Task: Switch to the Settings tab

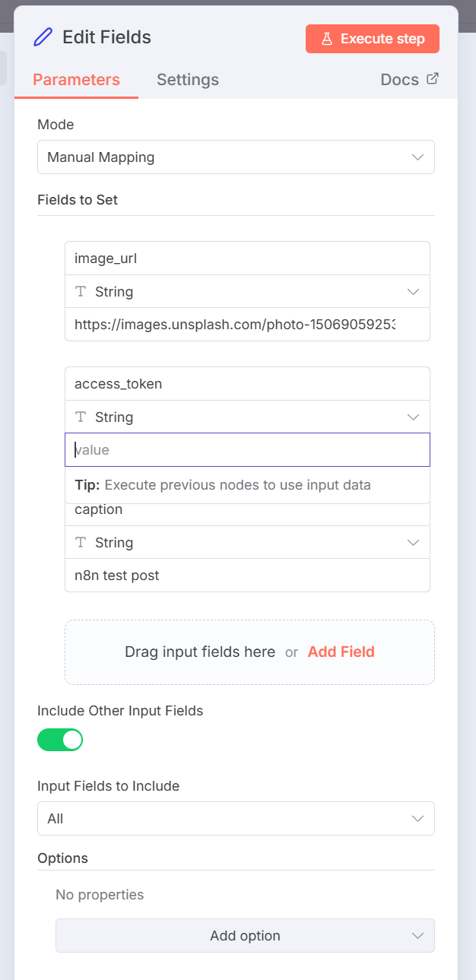Action: pyautogui.click(x=188, y=80)
